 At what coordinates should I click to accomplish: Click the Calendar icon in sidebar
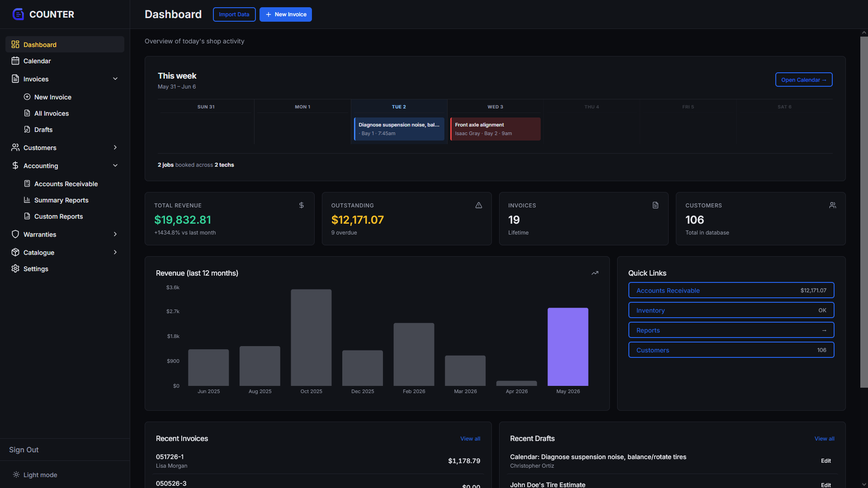click(x=15, y=61)
